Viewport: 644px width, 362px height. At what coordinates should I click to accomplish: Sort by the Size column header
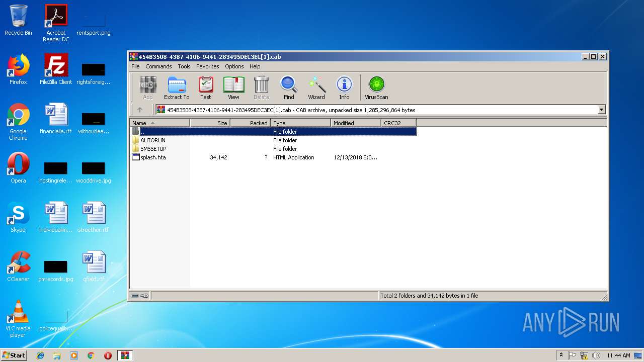point(210,123)
